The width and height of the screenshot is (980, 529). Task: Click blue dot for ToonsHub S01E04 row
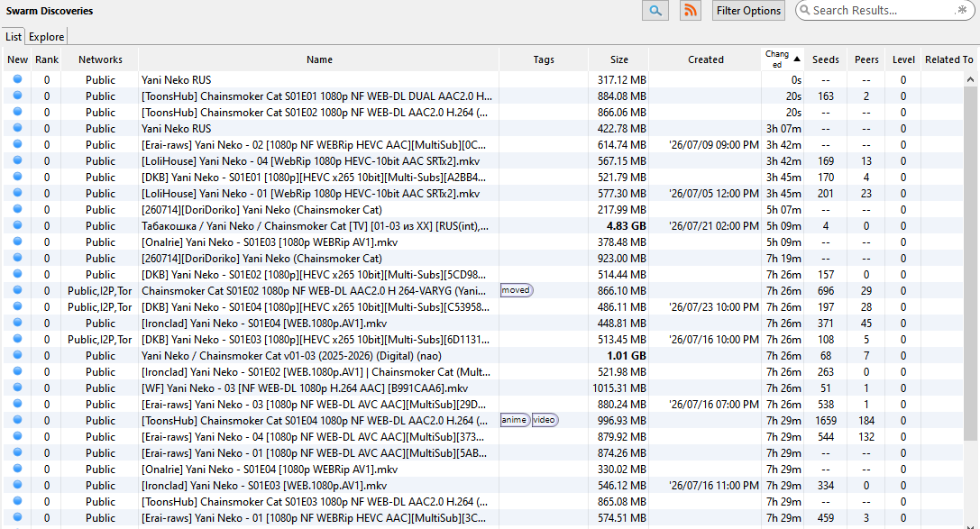coord(17,420)
